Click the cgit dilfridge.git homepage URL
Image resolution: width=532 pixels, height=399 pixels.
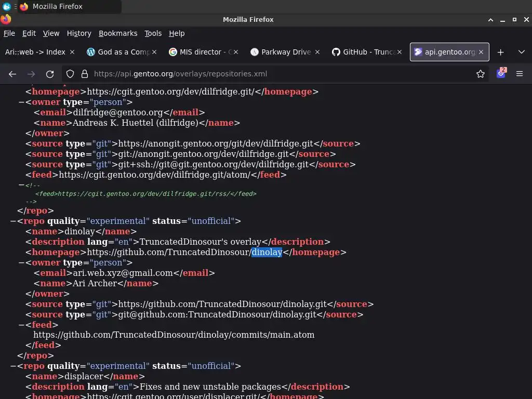click(170, 91)
